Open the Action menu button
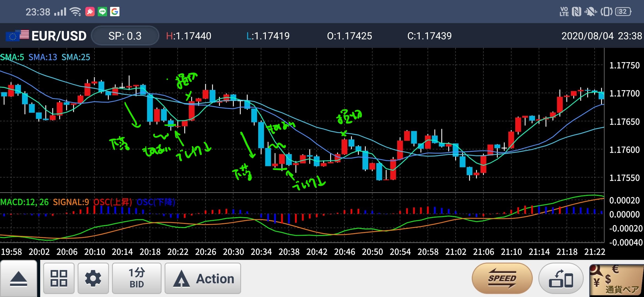The width and height of the screenshot is (644, 297). point(203,278)
